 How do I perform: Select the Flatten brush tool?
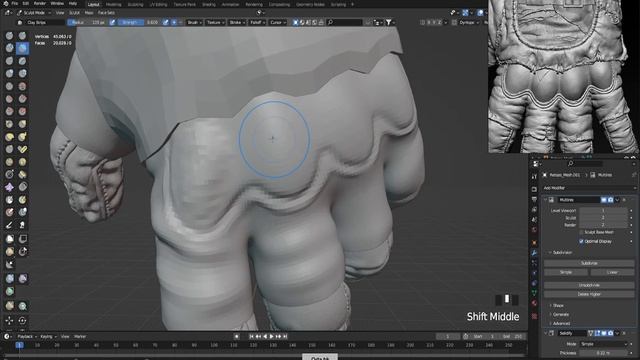(9, 99)
